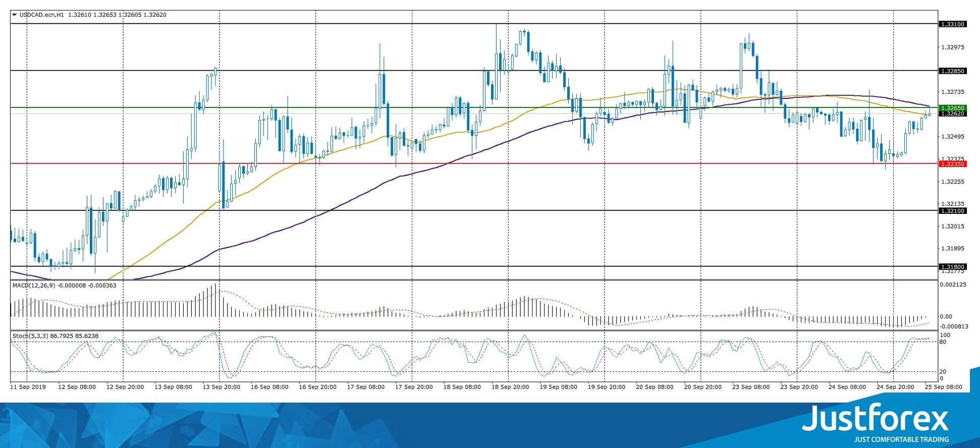Click the 20 Sep 20:00 time label

(703, 387)
